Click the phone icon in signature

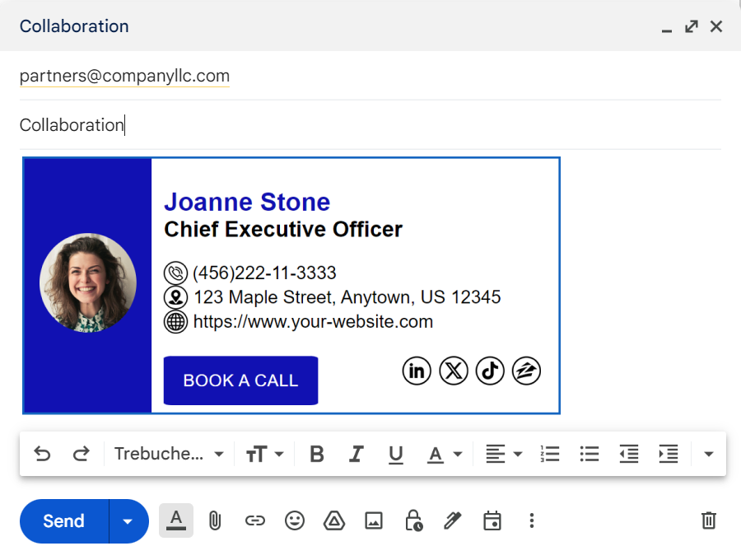(x=175, y=273)
